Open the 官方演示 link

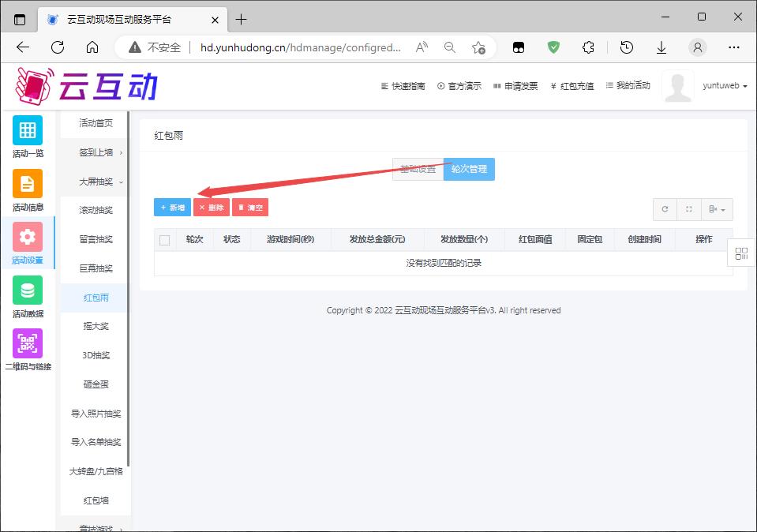click(459, 86)
